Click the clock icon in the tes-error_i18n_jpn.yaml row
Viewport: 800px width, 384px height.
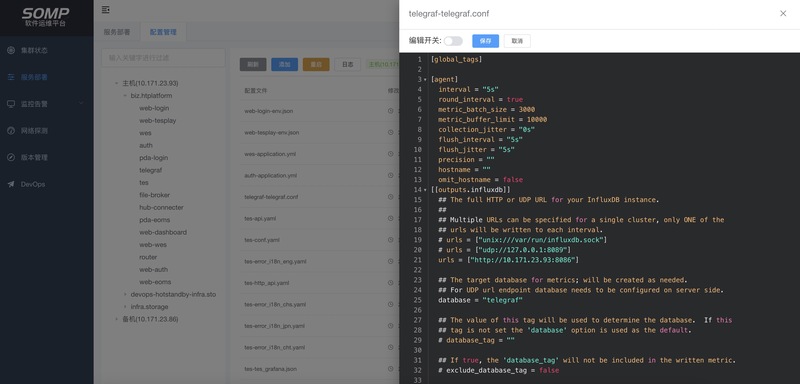391,326
